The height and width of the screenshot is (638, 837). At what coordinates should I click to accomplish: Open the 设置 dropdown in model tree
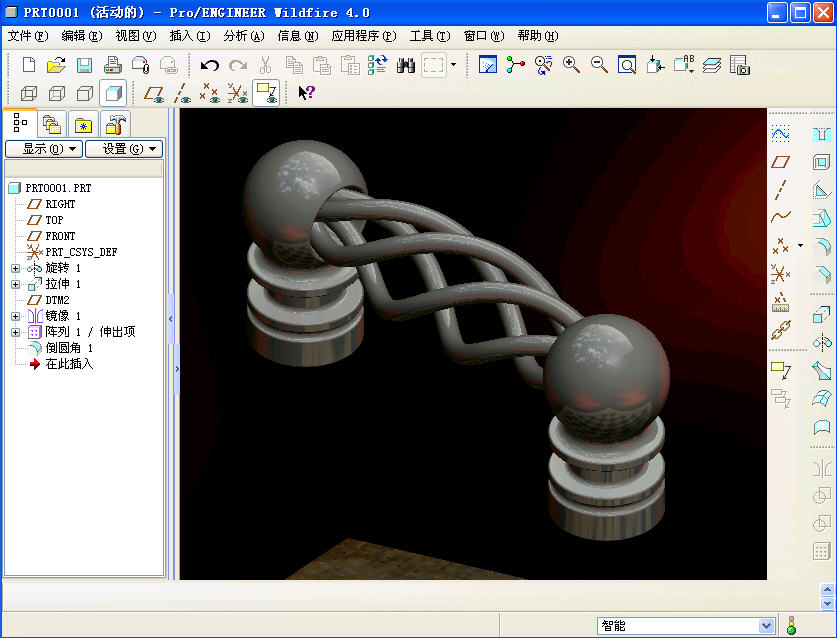tap(124, 149)
